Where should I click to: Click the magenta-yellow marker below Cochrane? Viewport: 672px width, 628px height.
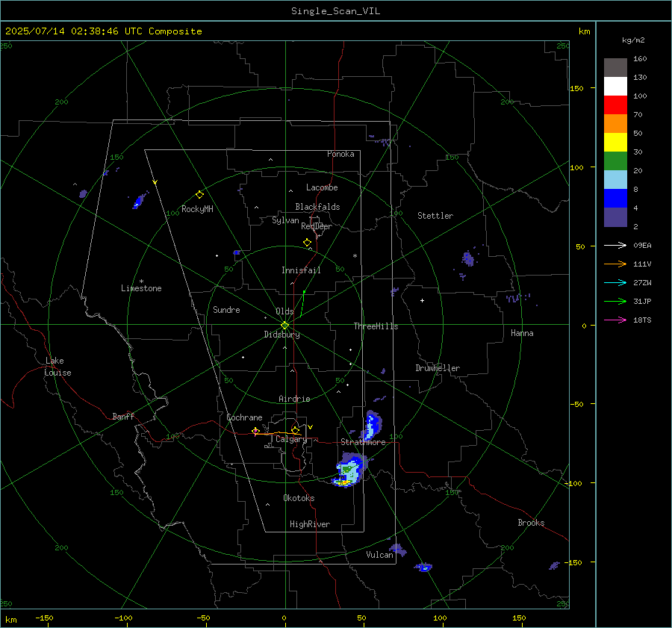pos(255,432)
